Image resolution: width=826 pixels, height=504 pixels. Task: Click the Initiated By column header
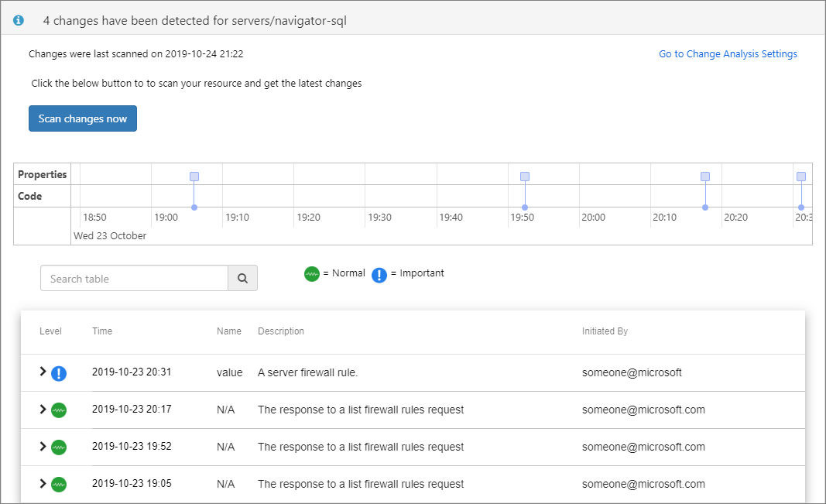605,331
